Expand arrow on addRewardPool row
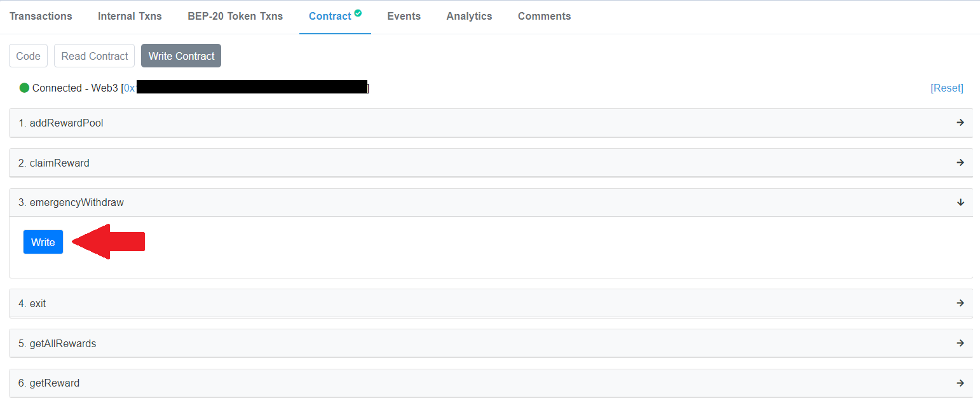 tap(960, 123)
